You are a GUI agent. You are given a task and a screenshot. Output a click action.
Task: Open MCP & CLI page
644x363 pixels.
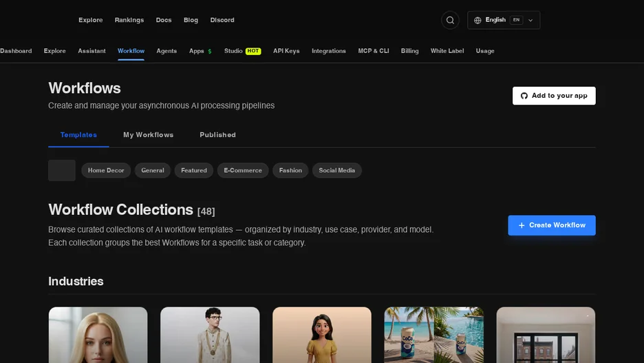(x=374, y=51)
